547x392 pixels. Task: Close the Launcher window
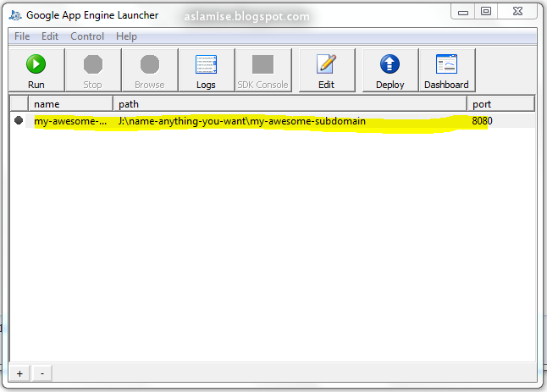coord(517,12)
